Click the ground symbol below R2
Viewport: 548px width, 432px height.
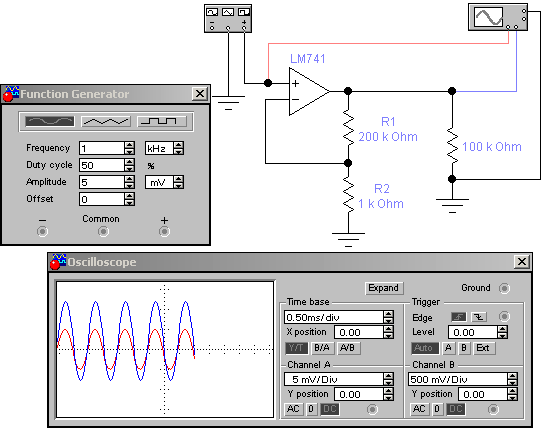coord(348,240)
